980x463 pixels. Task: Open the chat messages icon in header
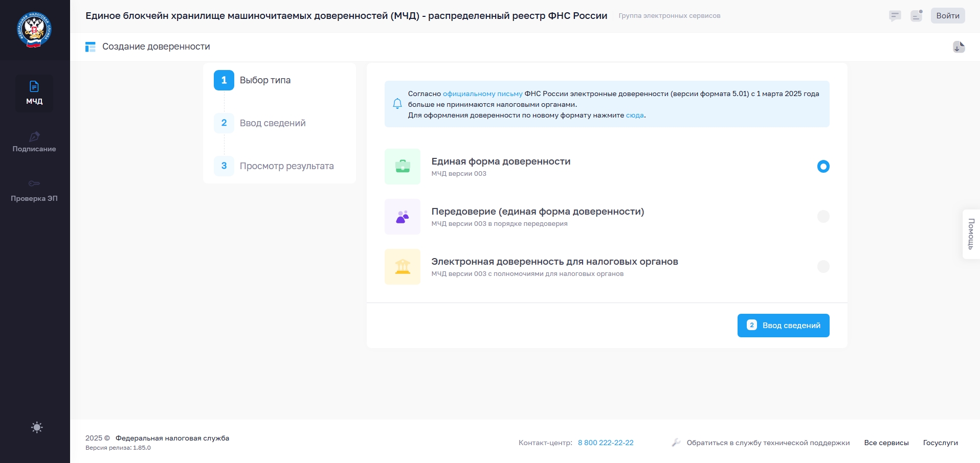(895, 16)
